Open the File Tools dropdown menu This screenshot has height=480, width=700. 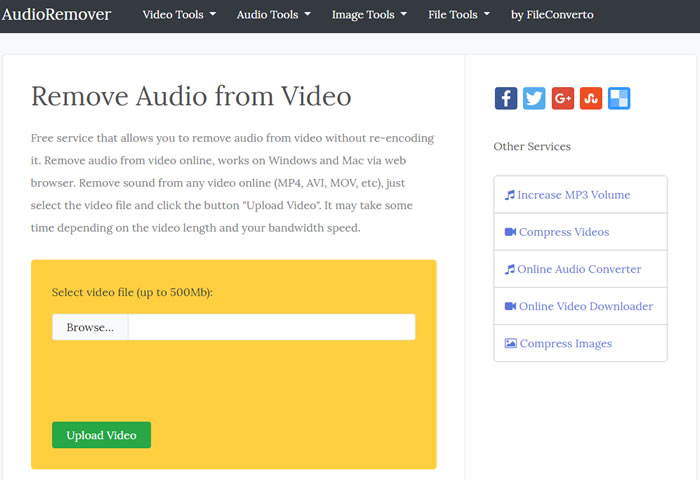(459, 15)
